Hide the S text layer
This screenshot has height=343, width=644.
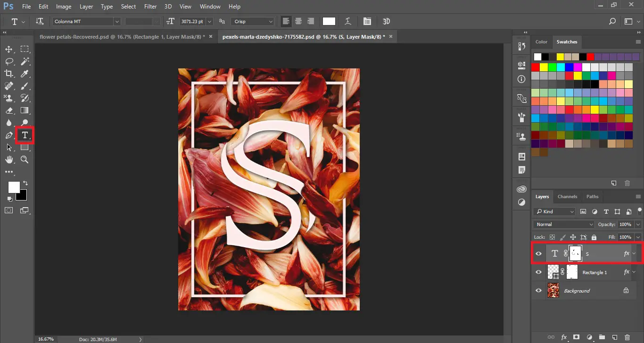(538, 253)
